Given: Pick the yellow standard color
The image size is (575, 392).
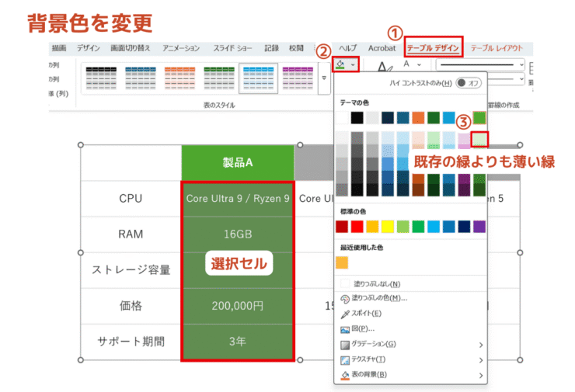Looking at the screenshot, I should pos(388,227).
